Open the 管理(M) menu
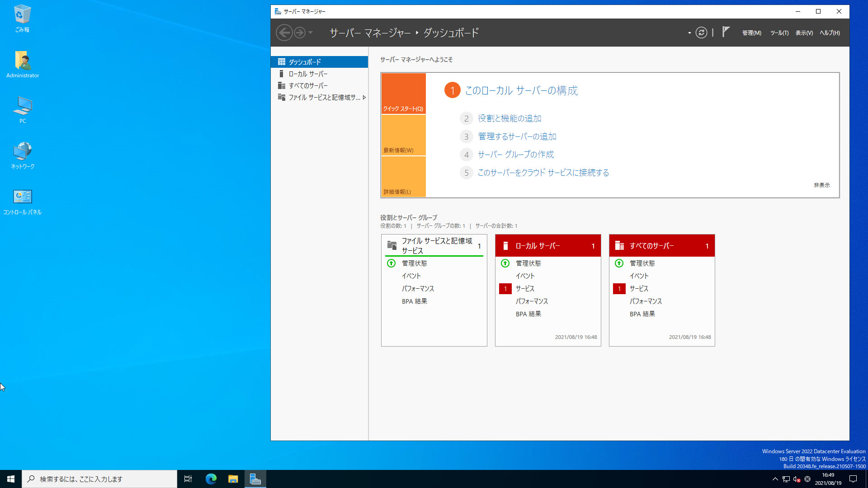 [751, 33]
